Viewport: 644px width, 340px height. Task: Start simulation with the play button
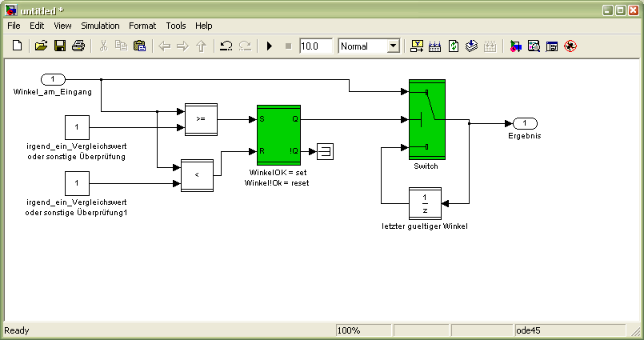[269, 46]
